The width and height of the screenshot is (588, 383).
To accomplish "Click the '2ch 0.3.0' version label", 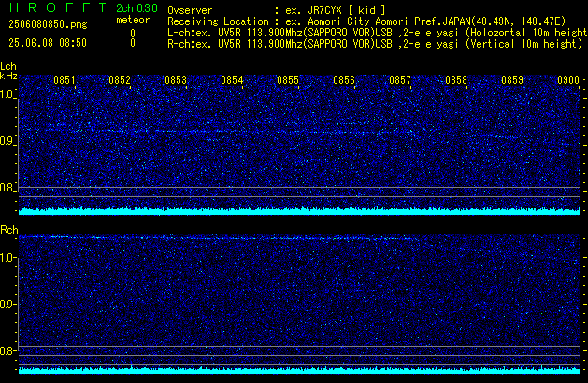I will pyautogui.click(x=136, y=8).
